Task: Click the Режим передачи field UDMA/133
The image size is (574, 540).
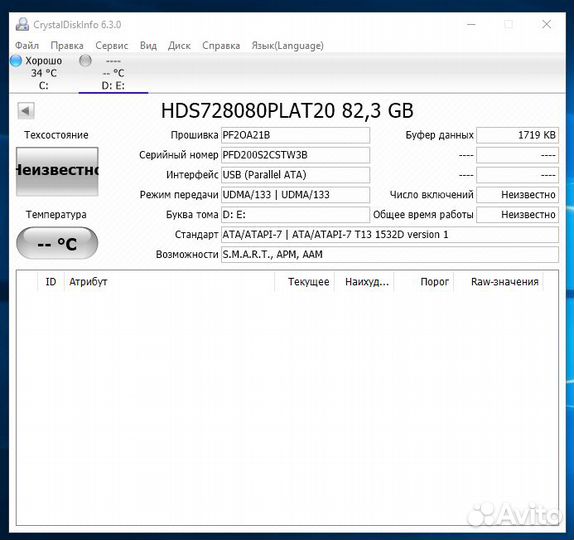Action: click(295, 194)
